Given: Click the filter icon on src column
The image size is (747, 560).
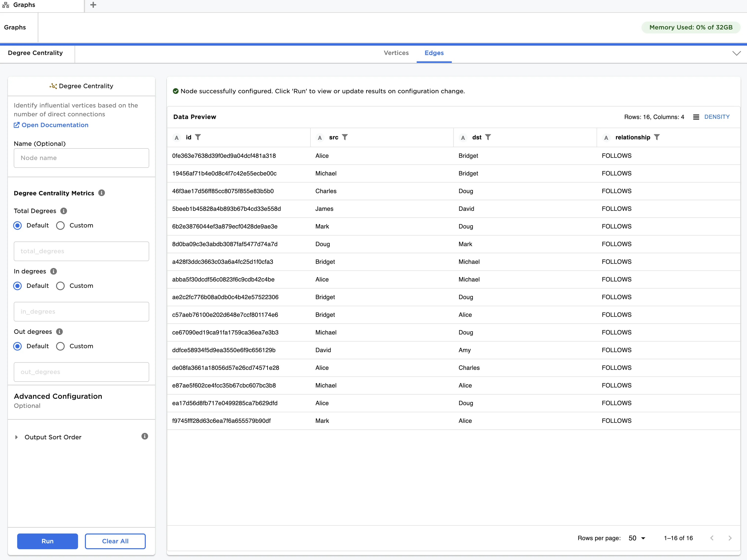Looking at the screenshot, I should coord(345,137).
